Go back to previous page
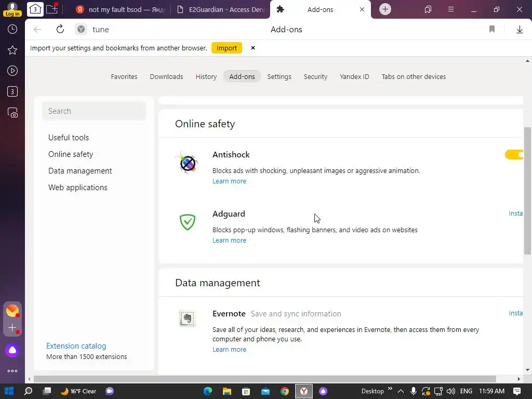 tap(37, 30)
